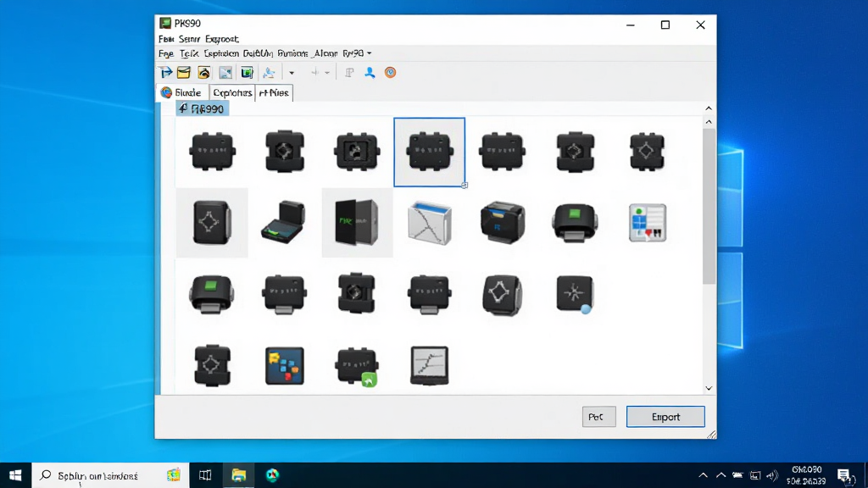This screenshot has width=868, height=488.
Task: Select the spreadsheet icon with colored cells
Action: tap(648, 223)
